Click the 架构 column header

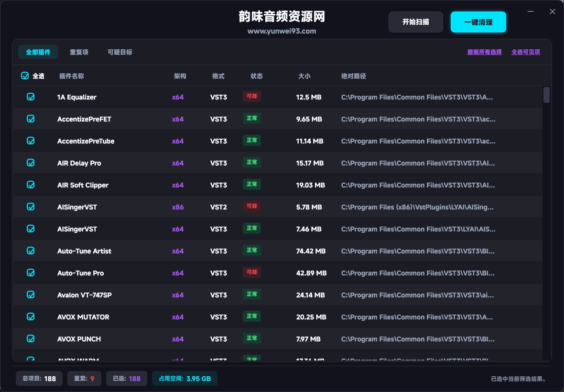[x=180, y=76]
